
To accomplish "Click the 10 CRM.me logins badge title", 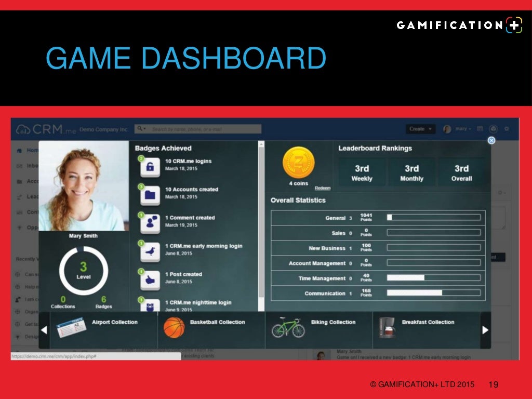I will click(x=188, y=161).
